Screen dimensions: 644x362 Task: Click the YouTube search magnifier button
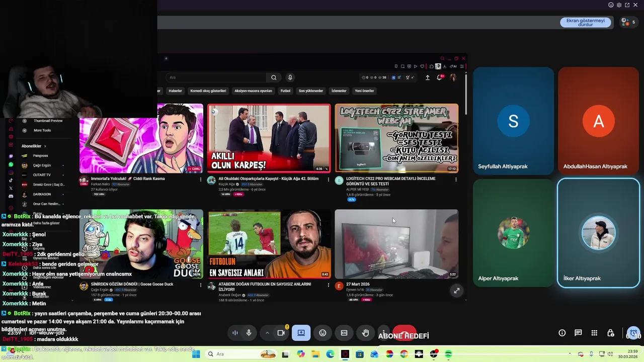[x=274, y=77]
